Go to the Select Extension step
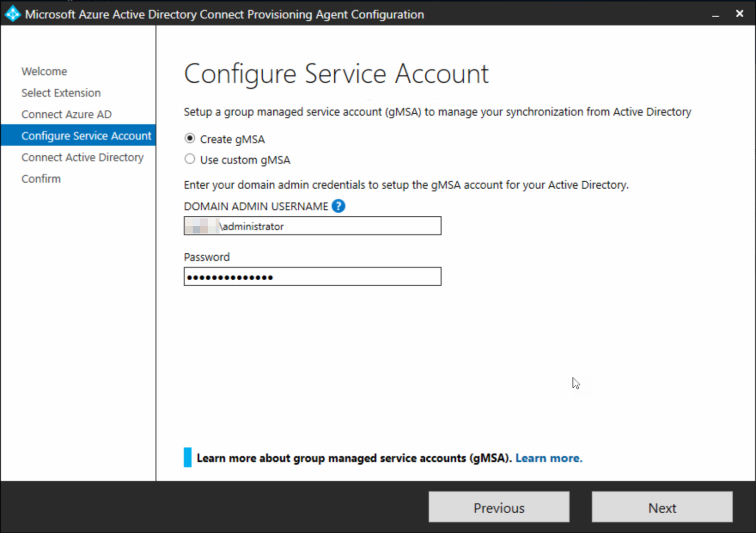The image size is (756, 533). point(61,93)
